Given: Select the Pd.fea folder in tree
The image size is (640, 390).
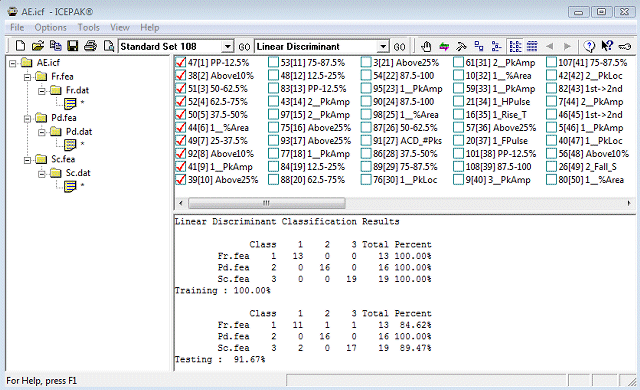Looking at the screenshot, I should pos(64,117).
